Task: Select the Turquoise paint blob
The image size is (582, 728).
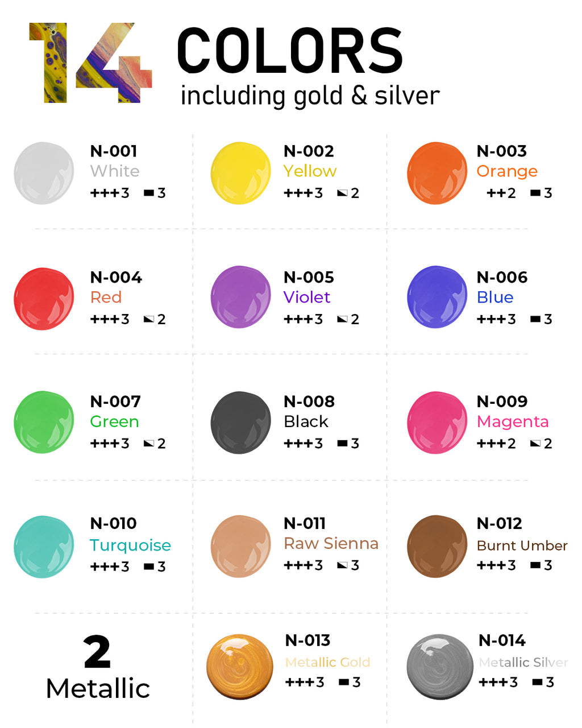Action: pyautogui.click(x=44, y=547)
